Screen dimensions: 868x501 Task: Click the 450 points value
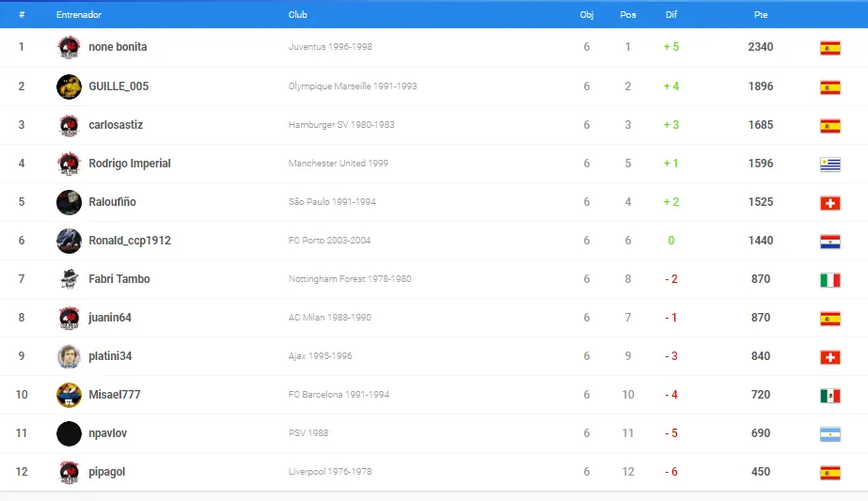pos(761,472)
